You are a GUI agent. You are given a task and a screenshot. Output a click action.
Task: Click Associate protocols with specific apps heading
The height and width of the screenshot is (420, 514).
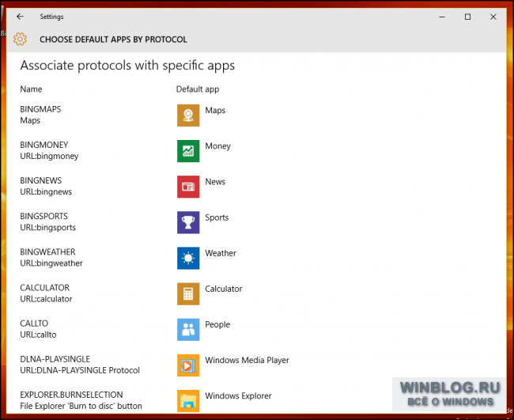pos(127,66)
